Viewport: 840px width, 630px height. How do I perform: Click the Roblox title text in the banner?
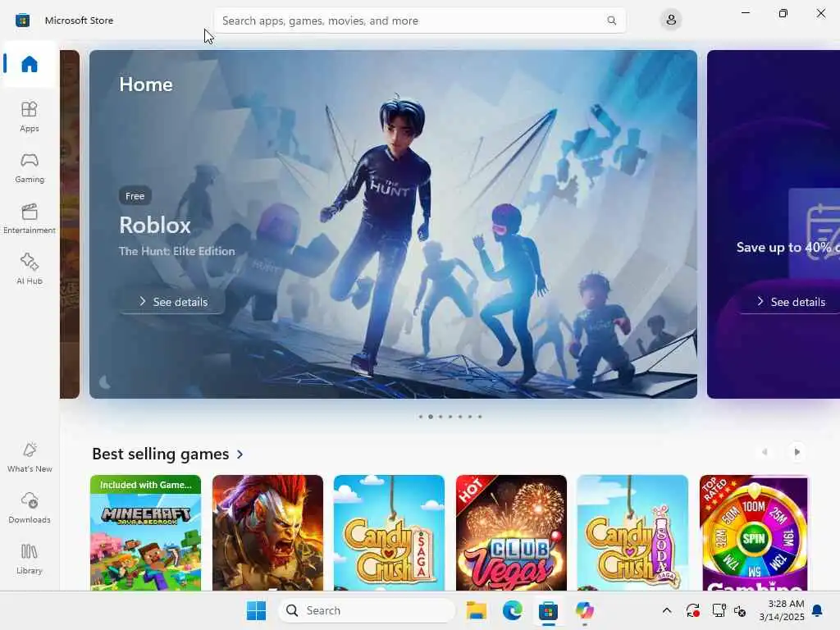(x=155, y=225)
